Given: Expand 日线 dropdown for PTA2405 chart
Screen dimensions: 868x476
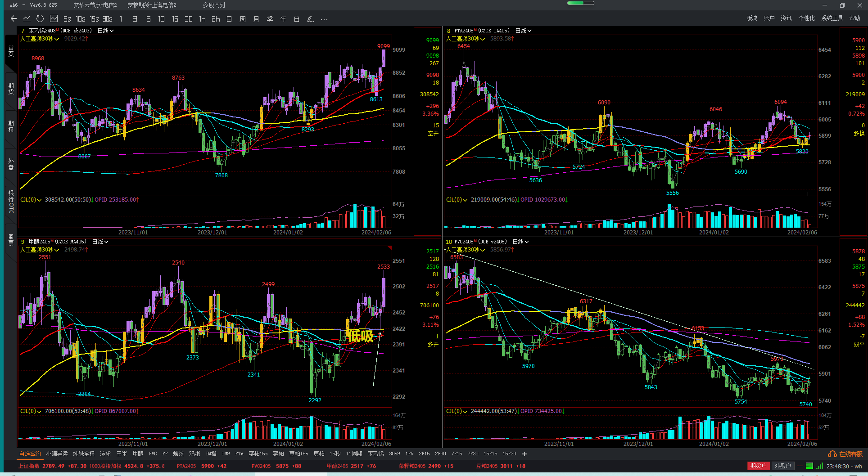Looking at the screenshot, I should pos(524,31).
